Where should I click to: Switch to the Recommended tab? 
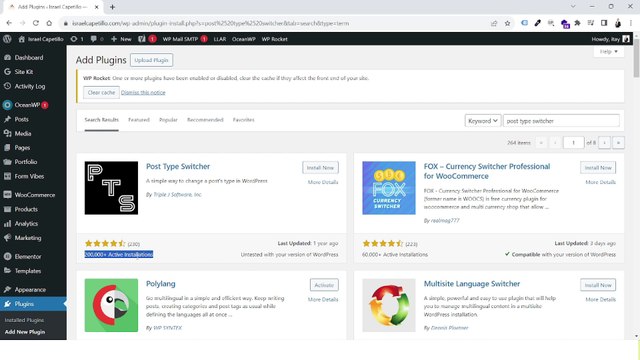coord(205,120)
